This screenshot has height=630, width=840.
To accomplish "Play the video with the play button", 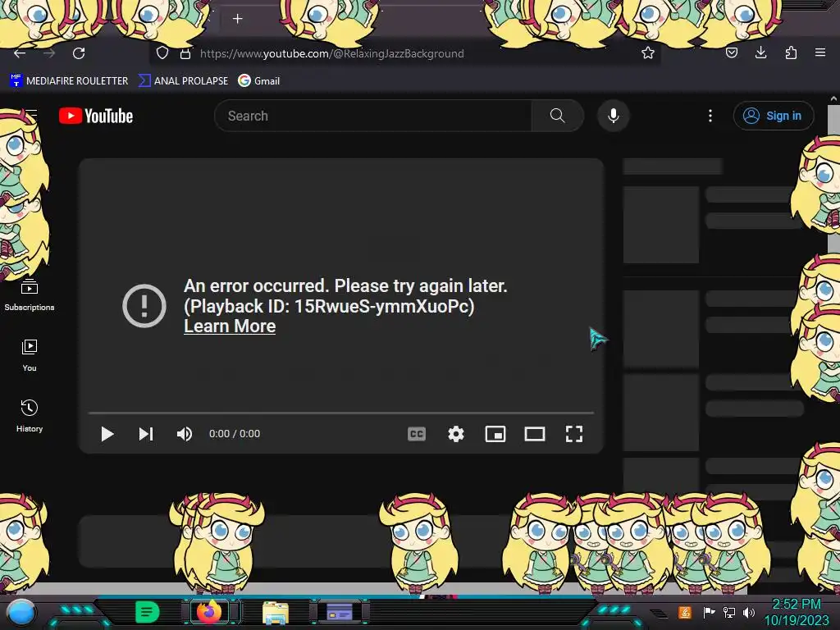I will coord(107,434).
